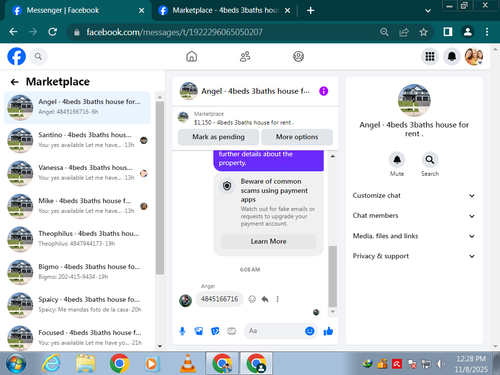This screenshot has height=375, width=500.
Task: Open the Focused conversation
Action: (77, 337)
